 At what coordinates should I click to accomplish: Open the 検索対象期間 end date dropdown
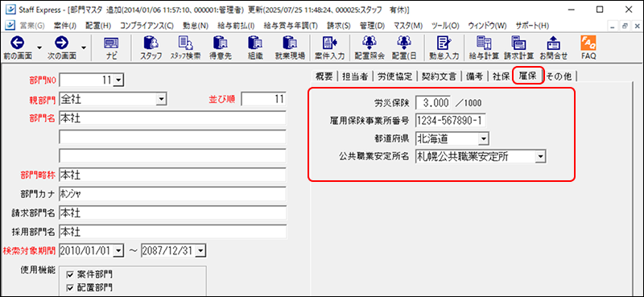coord(200,250)
